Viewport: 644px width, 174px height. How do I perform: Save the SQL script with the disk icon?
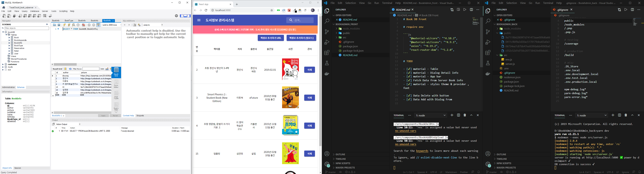[x=59, y=25]
